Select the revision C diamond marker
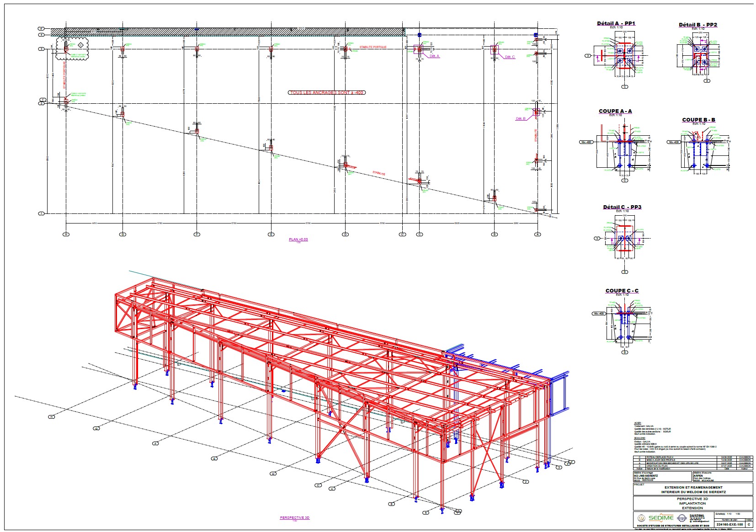This screenshot has height=532, width=756. tap(81, 45)
